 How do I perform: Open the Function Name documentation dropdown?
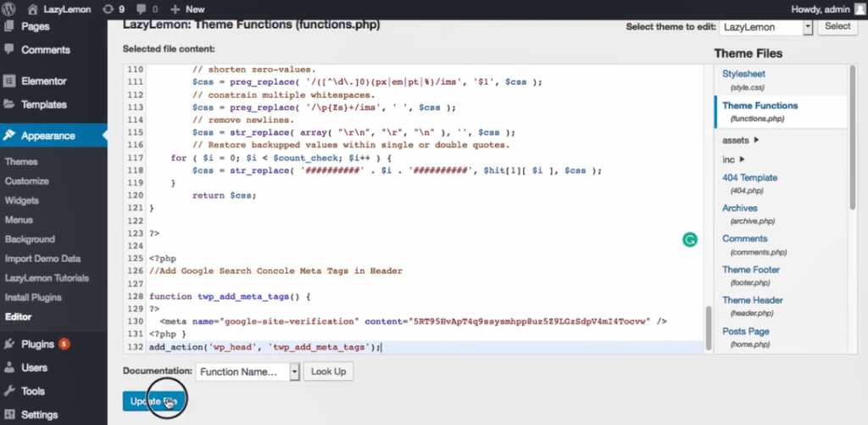(x=248, y=372)
